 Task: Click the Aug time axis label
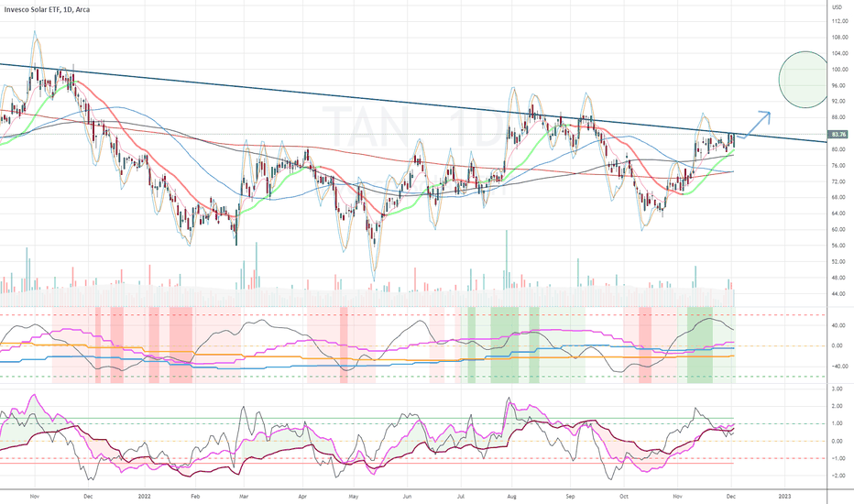[511, 497]
